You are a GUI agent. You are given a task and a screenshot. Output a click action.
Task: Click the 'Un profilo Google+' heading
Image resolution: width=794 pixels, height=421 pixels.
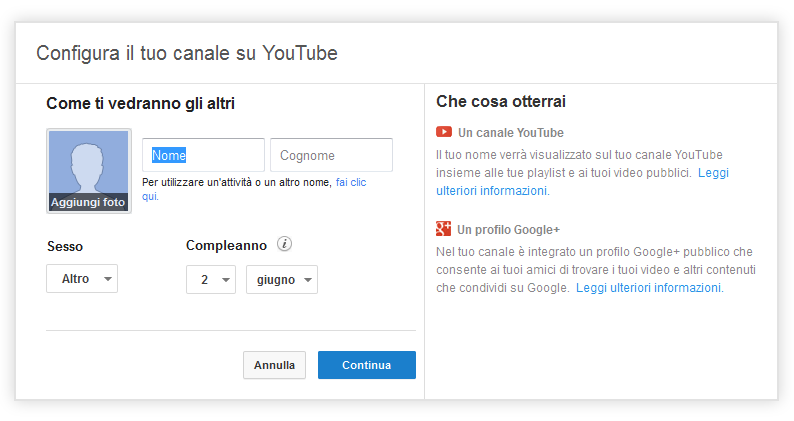508,229
